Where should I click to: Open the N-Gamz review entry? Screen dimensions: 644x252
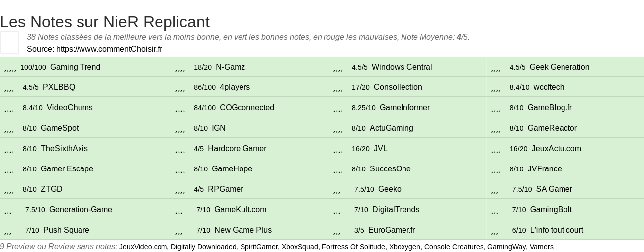pos(230,67)
